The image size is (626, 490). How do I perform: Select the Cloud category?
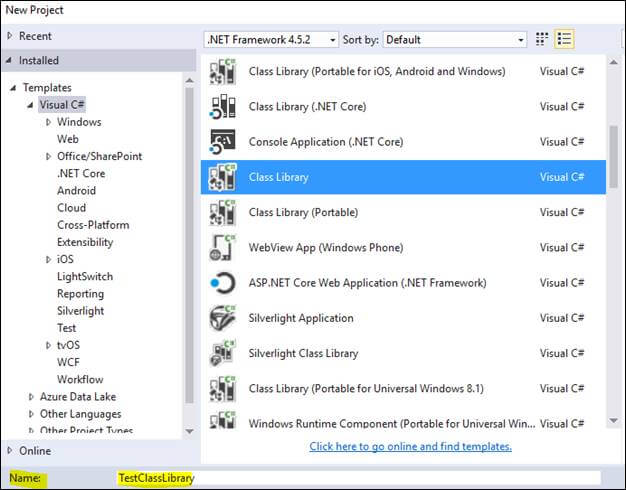click(x=71, y=208)
